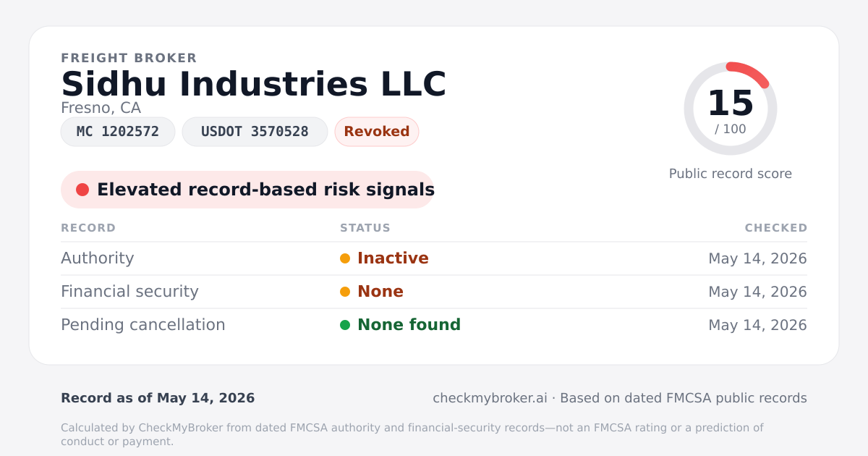Click the CHECKED column header
Screen dimensions: 868x456
pos(776,228)
